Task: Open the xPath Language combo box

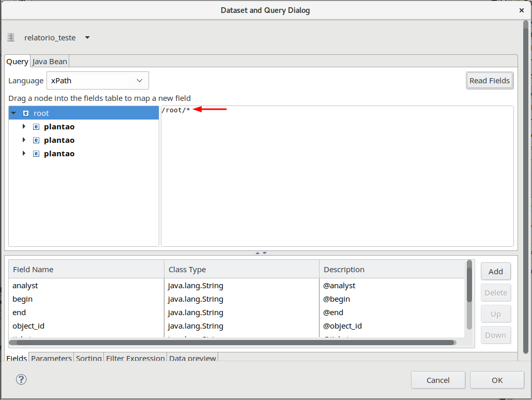Action: tap(98, 81)
